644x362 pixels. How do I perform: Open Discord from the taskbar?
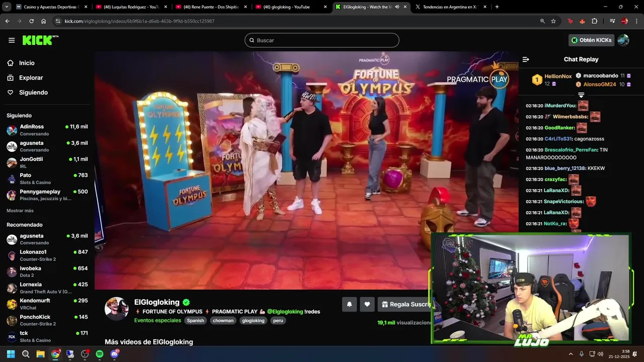pyautogui.click(x=114, y=354)
